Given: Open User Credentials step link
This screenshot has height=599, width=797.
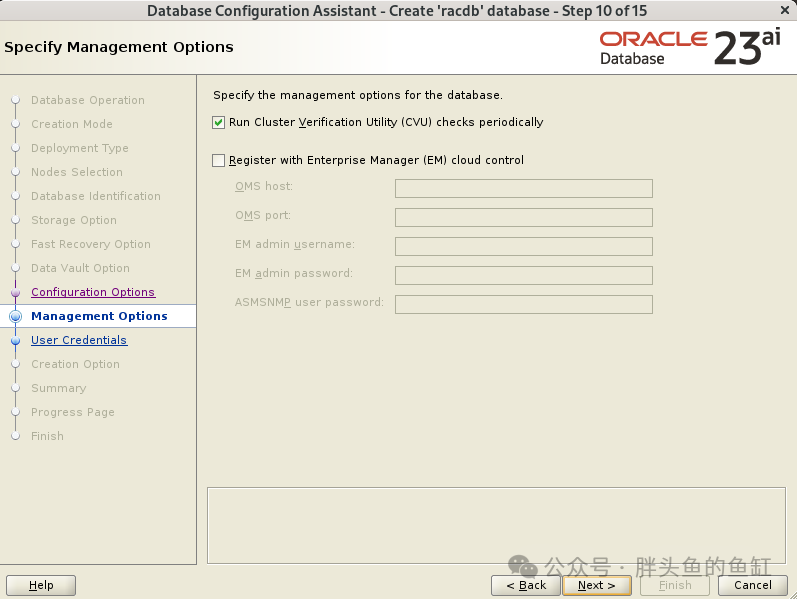Looking at the screenshot, I should tap(79, 340).
